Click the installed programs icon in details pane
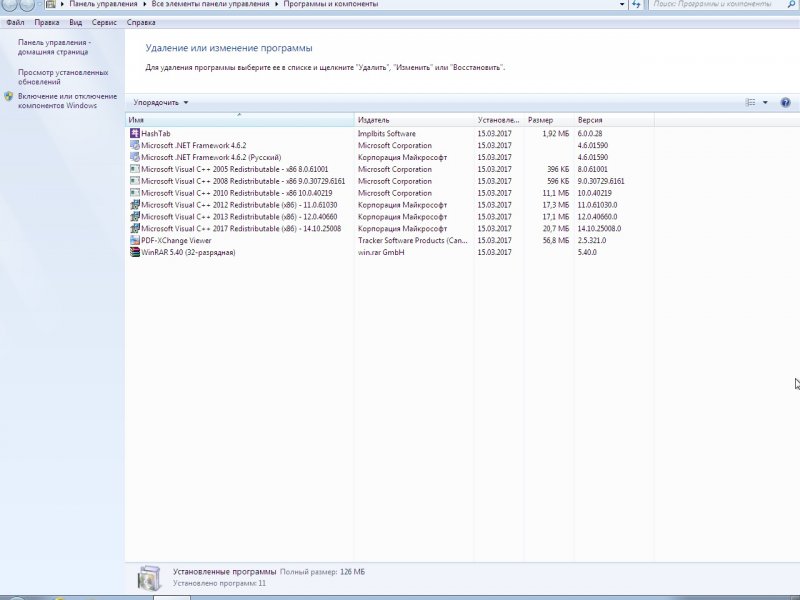This screenshot has width=800, height=600. [149, 578]
